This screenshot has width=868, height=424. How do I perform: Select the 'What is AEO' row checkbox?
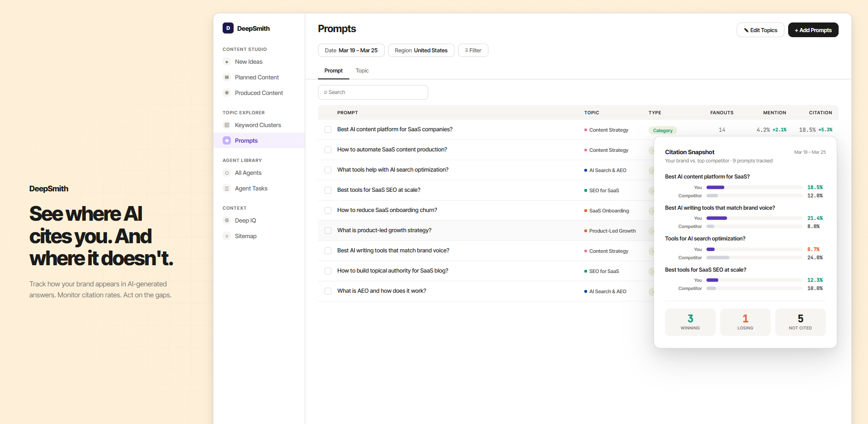(x=328, y=291)
